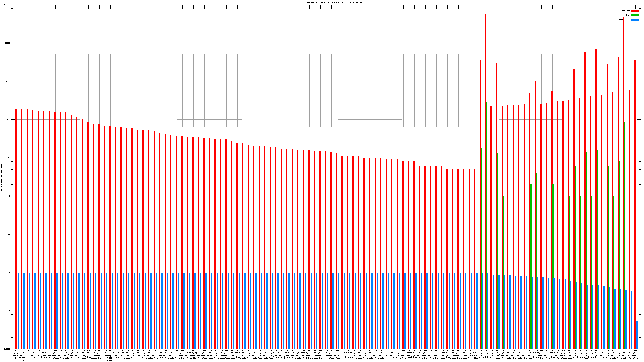The height and width of the screenshot is (362, 644).
Task: Click the 0.1 y-axis tick label
Action: (8, 234)
